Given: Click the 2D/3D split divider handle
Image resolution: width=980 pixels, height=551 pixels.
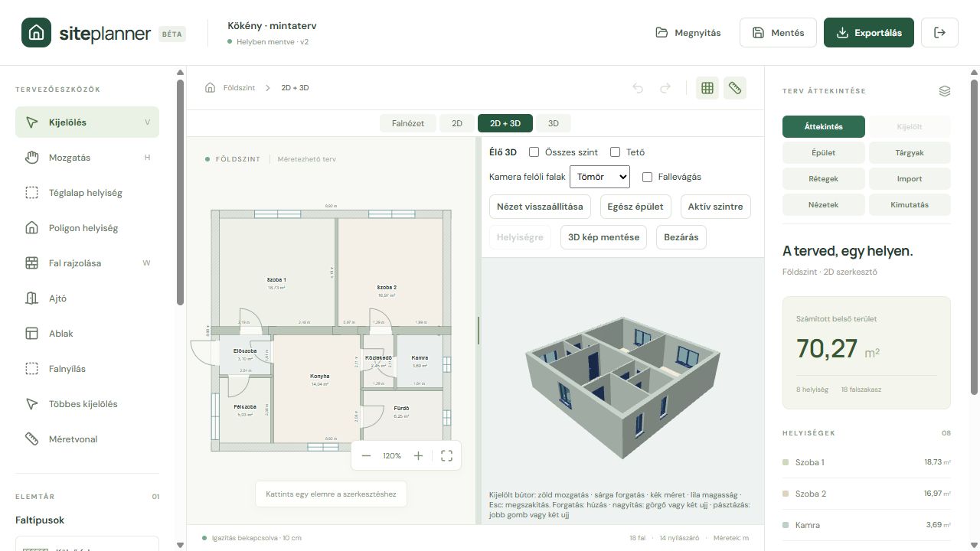Looking at the screenshot, I should point(479,331).
